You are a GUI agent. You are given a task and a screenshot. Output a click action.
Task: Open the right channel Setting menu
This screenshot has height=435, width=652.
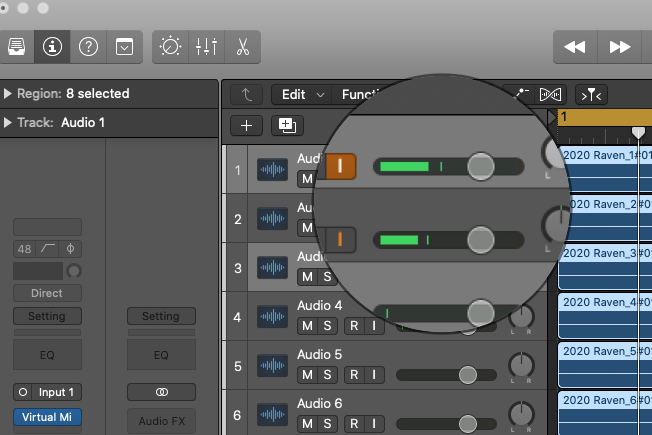pos(161,316)
